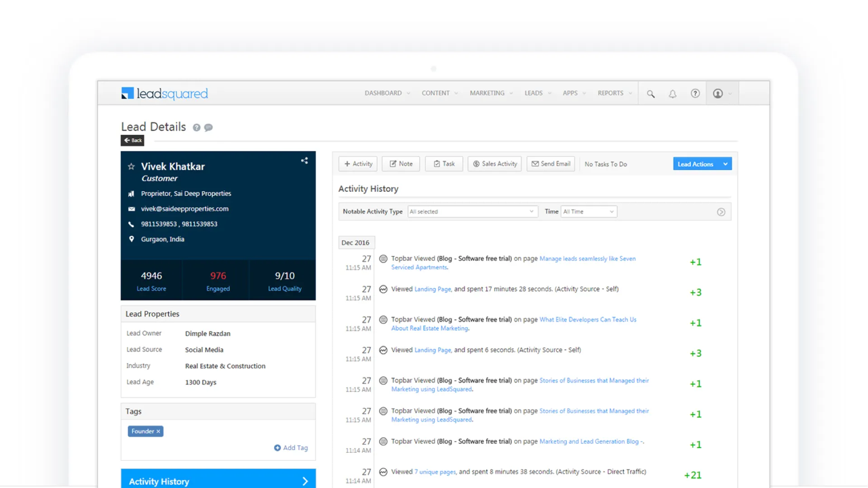Screen dimensions: 868x488
Task: Click the search magnifier icon
Action: (x=651, y=94)
